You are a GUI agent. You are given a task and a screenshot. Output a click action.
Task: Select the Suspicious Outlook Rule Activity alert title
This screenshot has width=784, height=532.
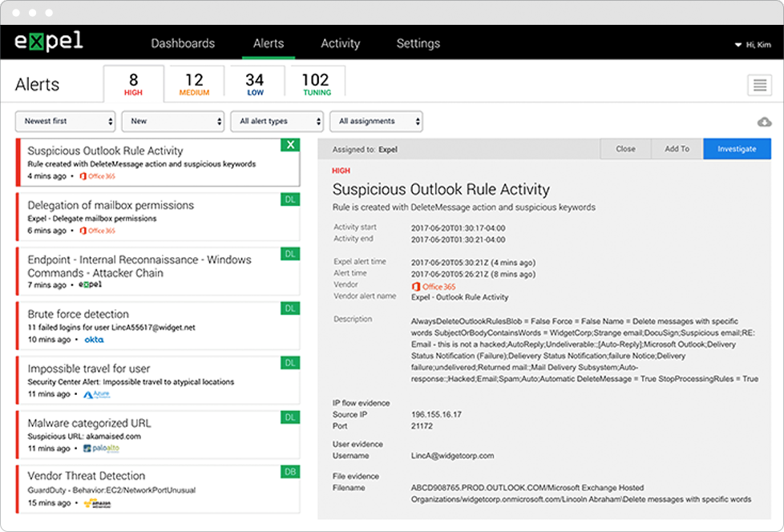coord(105,151)
